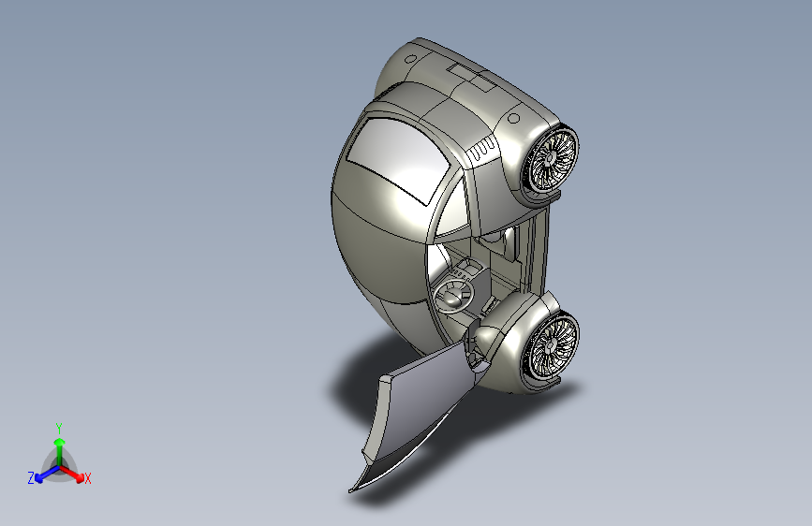
Task: Select the vent slots beside the upper wheel
Action: pyautogui.click(x=482, y=149)
